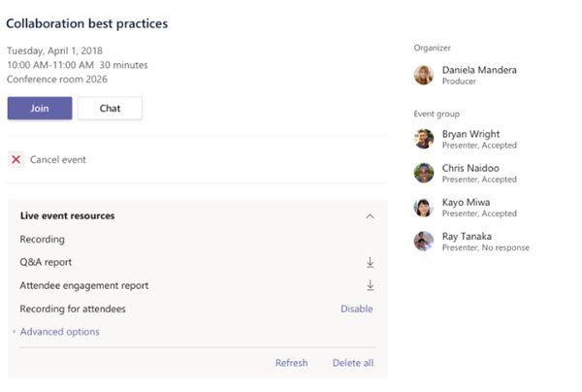Viewport: 582px width, 392px height.
Task: Download the Q&A report
Action: coord(370,262)
